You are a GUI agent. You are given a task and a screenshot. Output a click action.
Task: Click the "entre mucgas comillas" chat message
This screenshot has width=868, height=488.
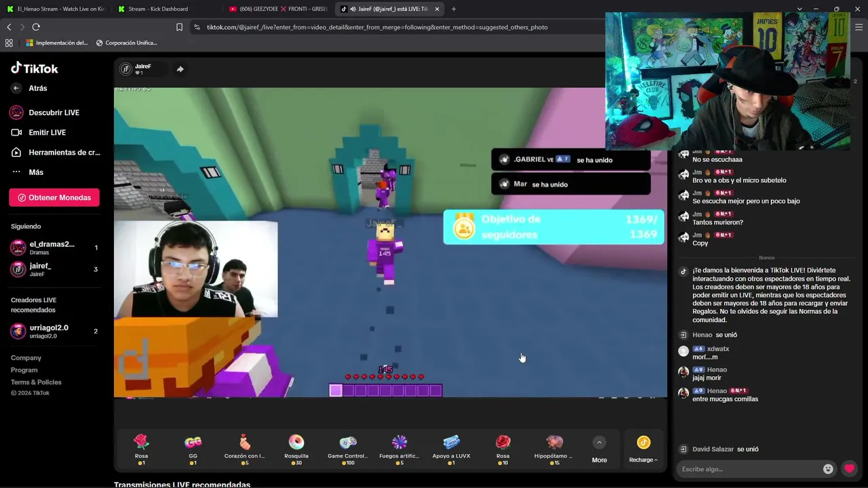tap(725, 399)
